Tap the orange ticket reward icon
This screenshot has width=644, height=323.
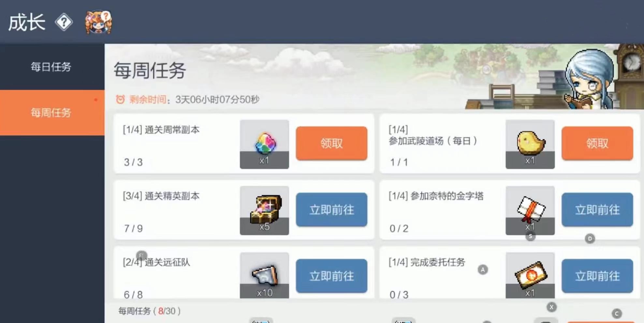point(530,275)
